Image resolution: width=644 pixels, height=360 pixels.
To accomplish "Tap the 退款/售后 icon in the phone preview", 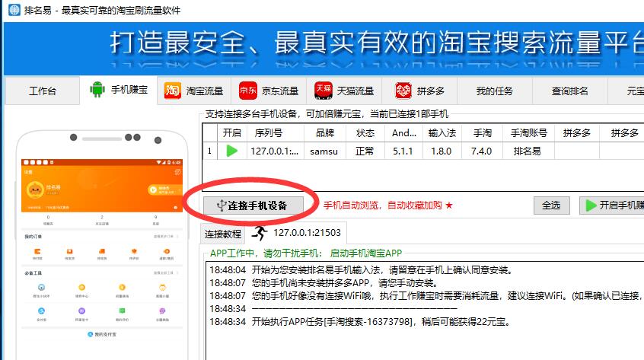I will [167, 251].
